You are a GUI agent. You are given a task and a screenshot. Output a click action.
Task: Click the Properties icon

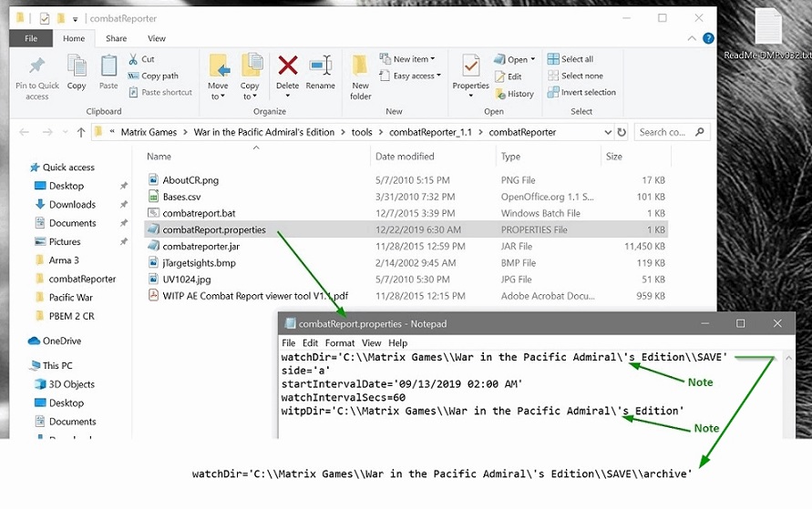[471, 66]
